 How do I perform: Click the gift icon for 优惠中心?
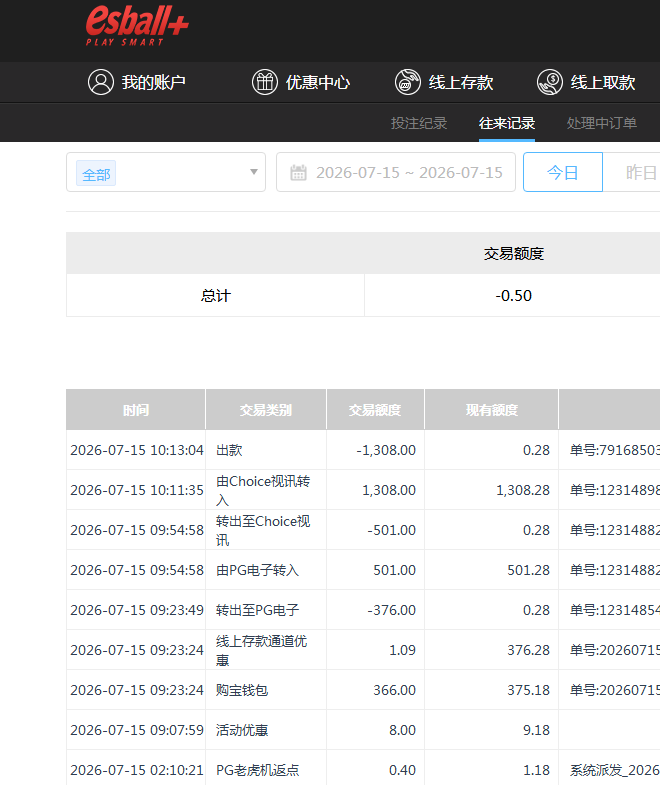coord(264,82)
